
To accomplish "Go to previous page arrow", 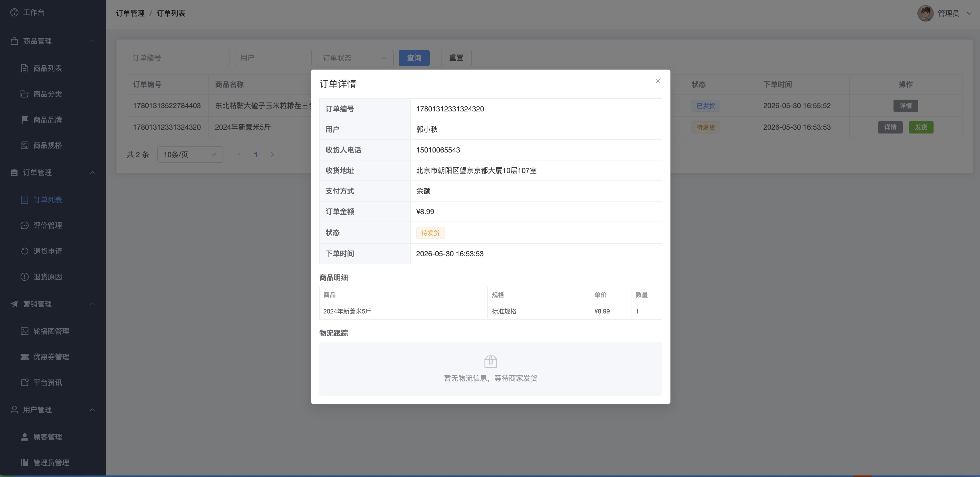I will point(239,155).
